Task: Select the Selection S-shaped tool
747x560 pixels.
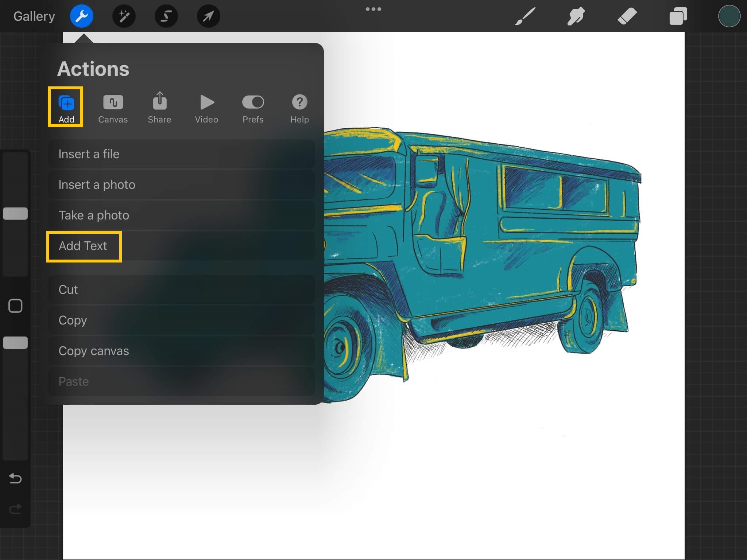Action: tap(166, 16)
